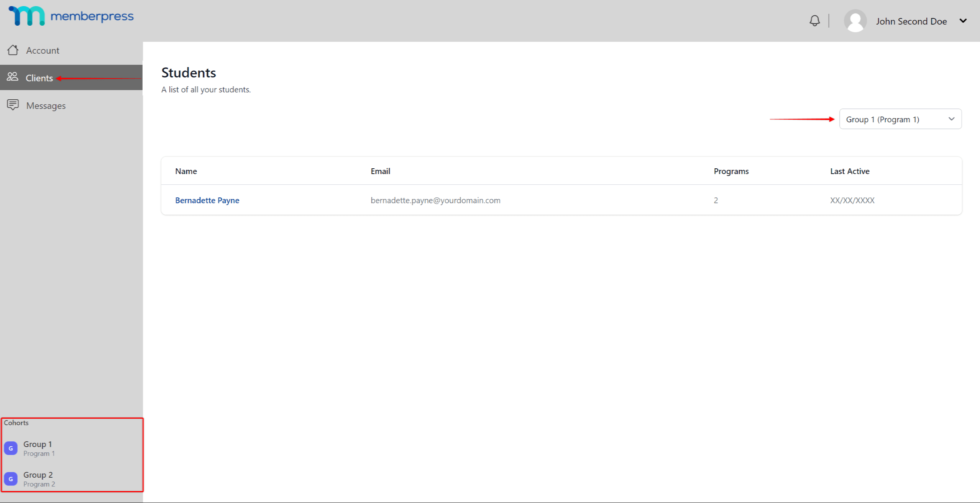Navigate to the Account menu item
This screenshot has width=980, height=503.
[42, 50]
